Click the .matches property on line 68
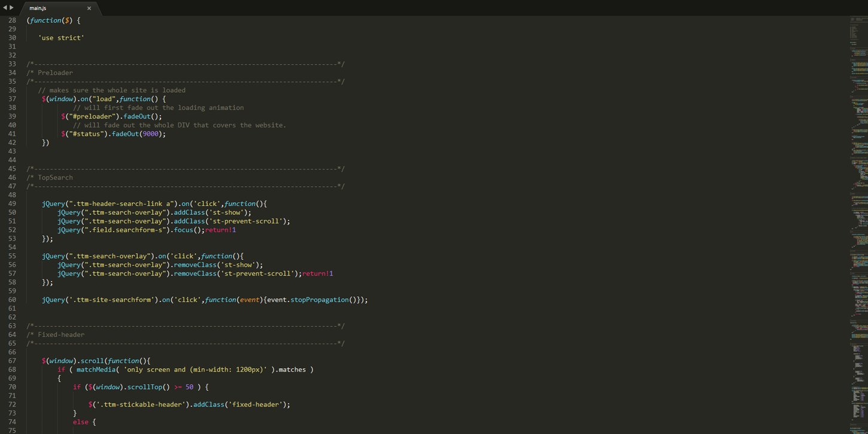 (292, 370)
